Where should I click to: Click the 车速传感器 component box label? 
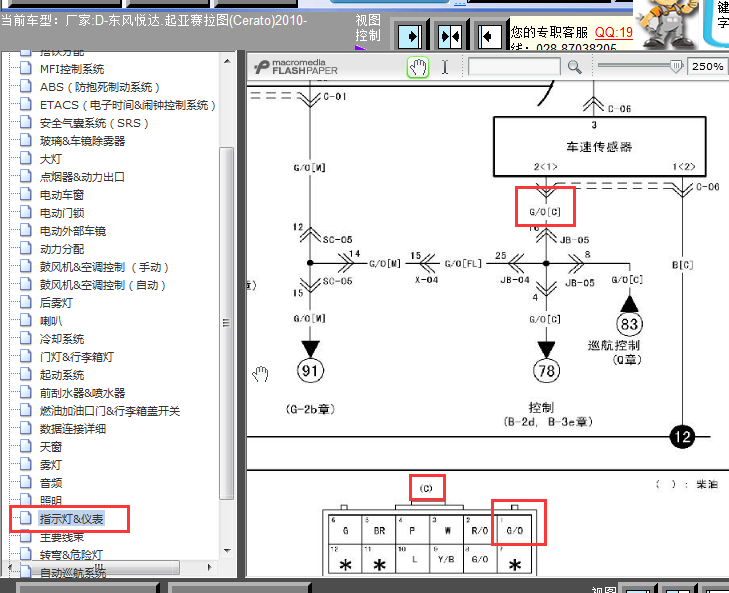pyautogui.click(x=599, y=147)
